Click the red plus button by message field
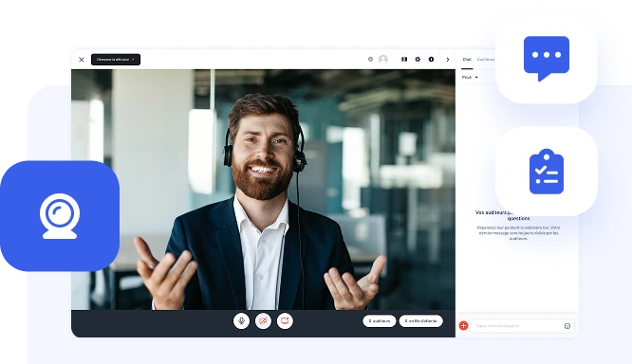 click(463, 326)
